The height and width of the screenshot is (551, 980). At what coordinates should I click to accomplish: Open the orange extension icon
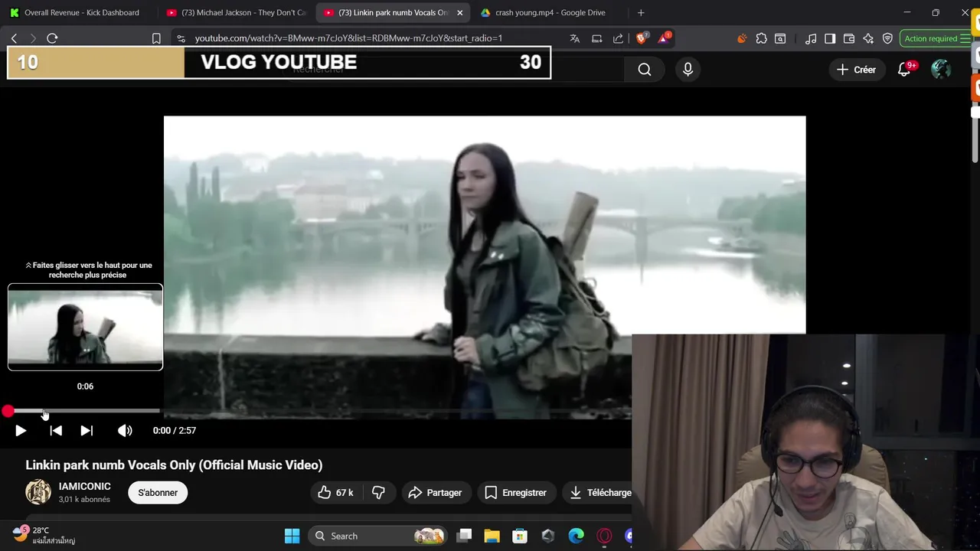click(x=741, y=38)
